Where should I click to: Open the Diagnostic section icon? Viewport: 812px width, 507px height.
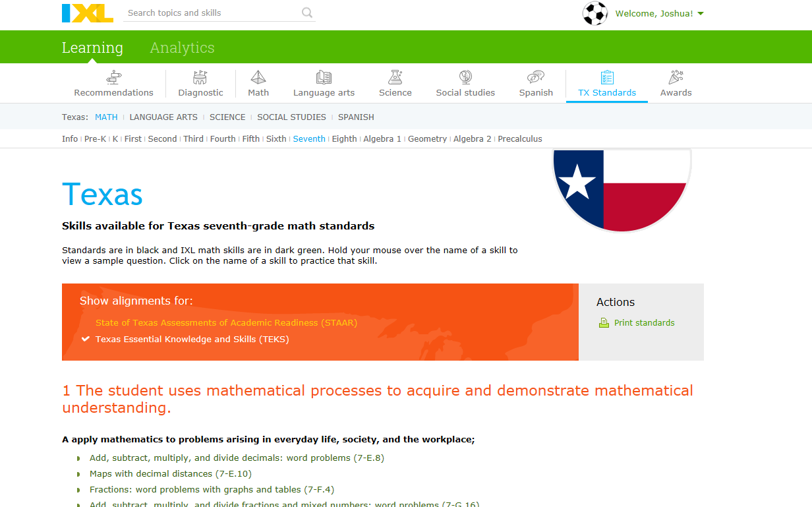(x=200, y=76)
